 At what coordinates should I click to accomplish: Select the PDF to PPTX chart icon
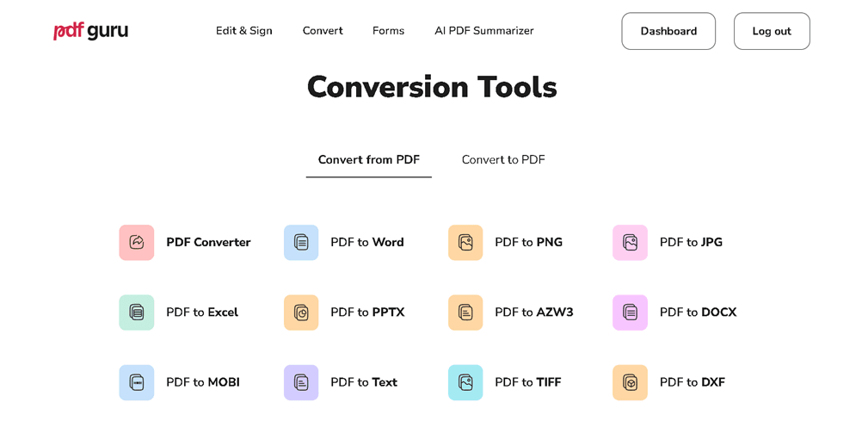click(301, 313)
